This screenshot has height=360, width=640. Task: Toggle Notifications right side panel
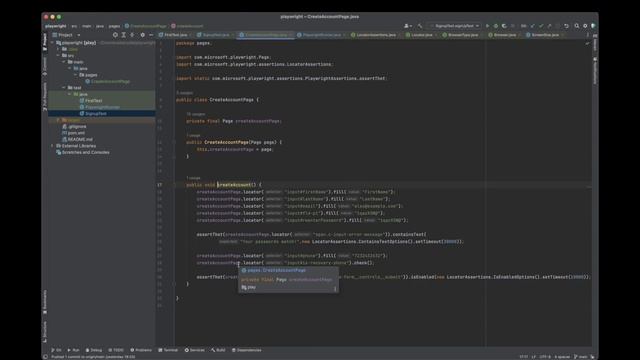(595, 71)
